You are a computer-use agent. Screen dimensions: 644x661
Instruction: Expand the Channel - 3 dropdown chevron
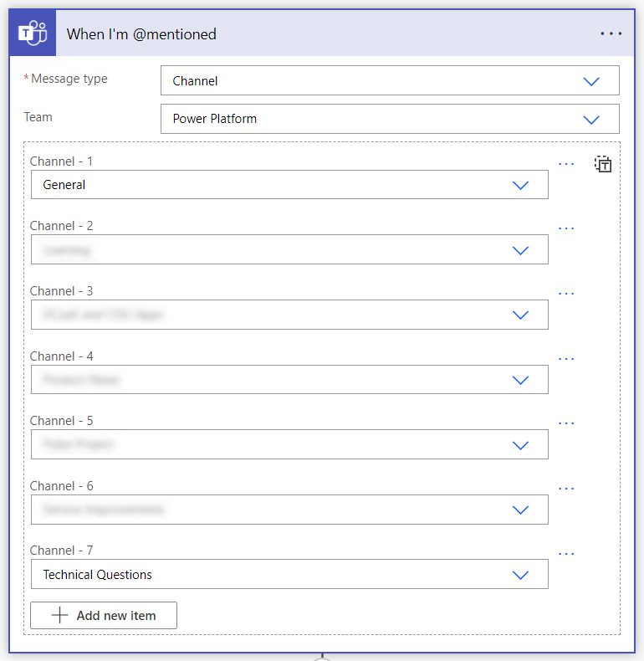coord(520,315)
